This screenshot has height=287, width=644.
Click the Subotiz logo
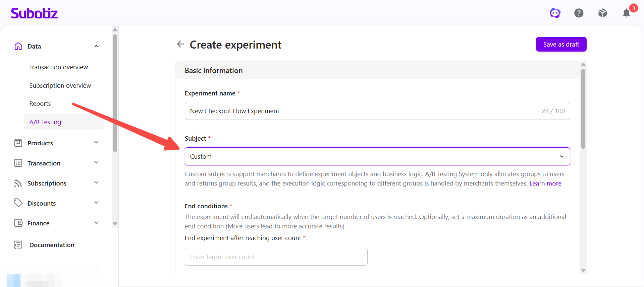point(34,13)
